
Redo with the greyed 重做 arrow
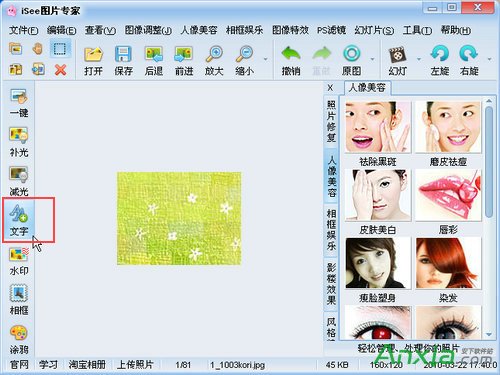(x=321, y=61)
